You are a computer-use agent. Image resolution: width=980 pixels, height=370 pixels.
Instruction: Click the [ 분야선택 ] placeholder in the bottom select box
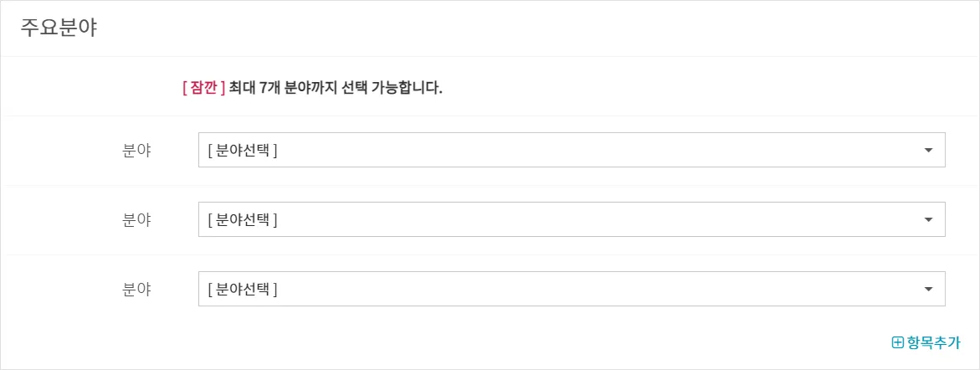point(243,290)
